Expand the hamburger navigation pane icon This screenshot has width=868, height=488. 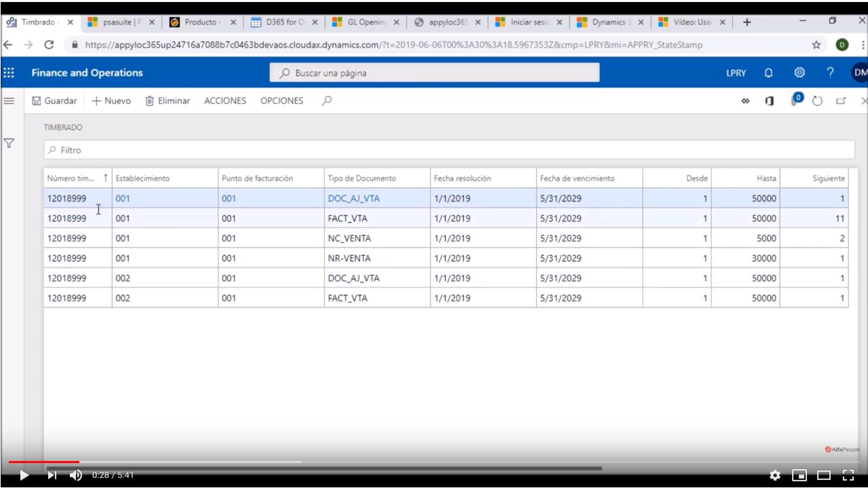point(9,100)
